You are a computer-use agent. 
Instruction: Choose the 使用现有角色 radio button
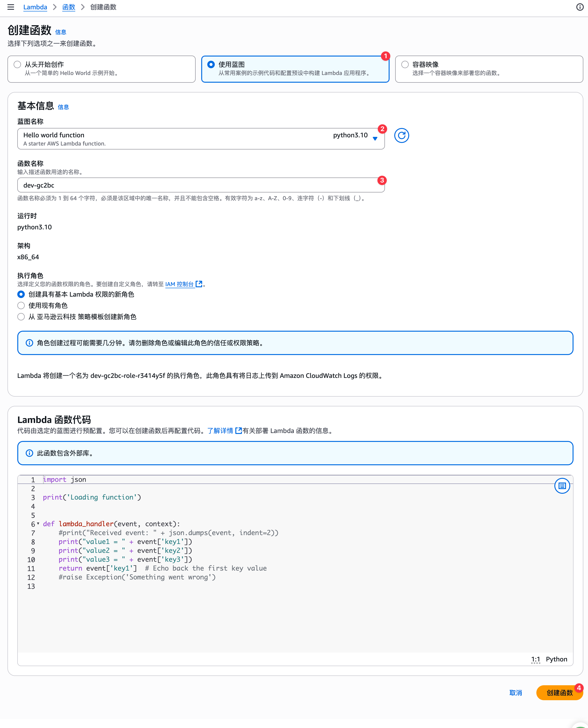point(21,306)
